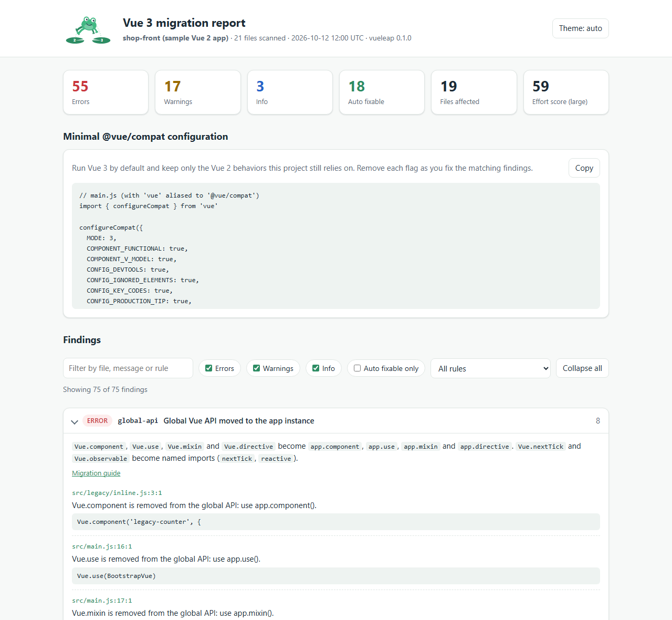Enable the Auto fixable only checkbox
Screen dimensions: 672x620
[x=357, y=368]
